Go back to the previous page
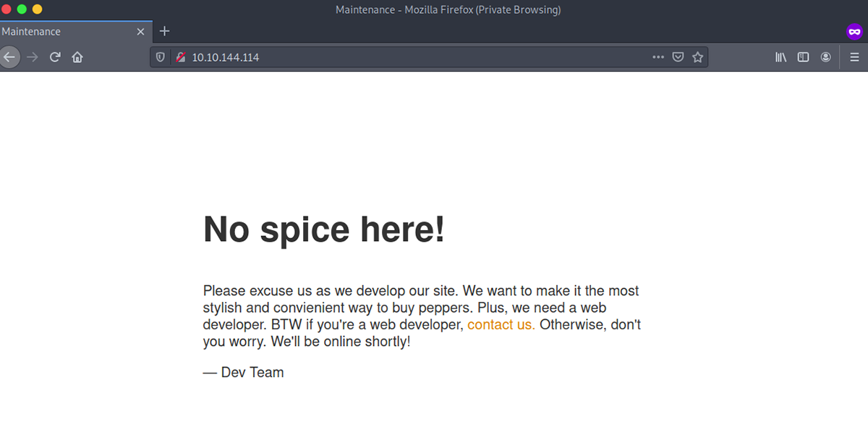Image resolution: width=868 pixels, height=430 pixels. (9, 57)
